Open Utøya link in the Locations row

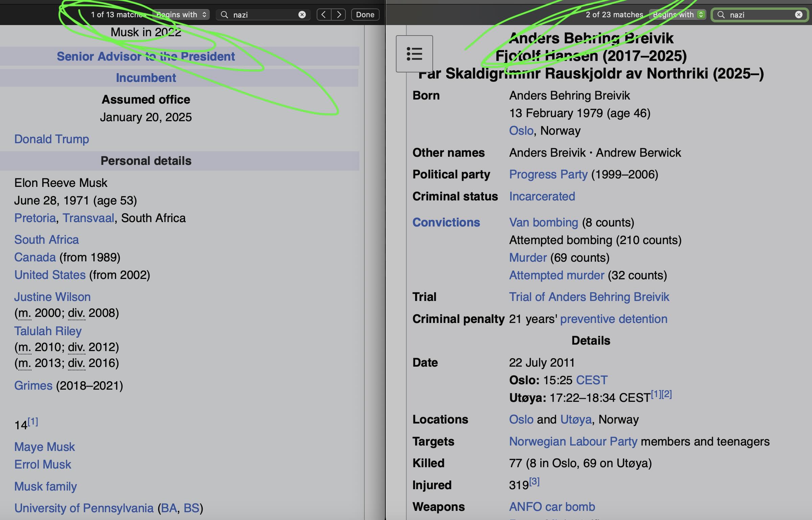point(576,419)
